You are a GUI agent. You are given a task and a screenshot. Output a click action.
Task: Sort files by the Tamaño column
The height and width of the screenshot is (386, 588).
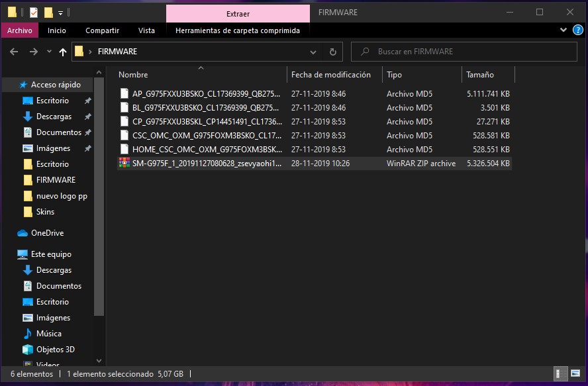(x=489, y=75)
